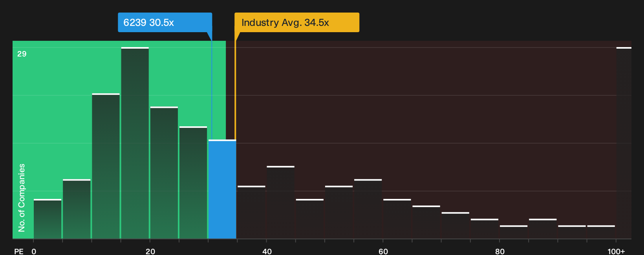Click the PE axis label
Image resolution: width=644 pixels, height=255 pixels.
tap(19, 251)
